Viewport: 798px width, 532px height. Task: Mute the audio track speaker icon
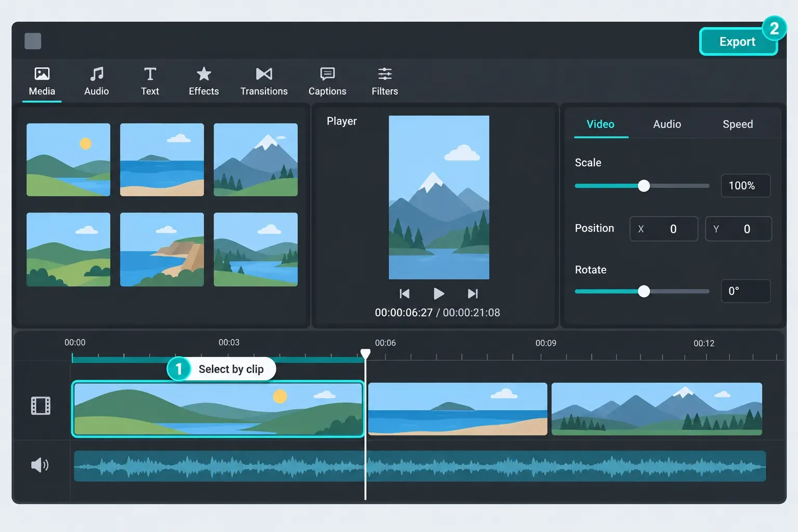pos(40,464)
